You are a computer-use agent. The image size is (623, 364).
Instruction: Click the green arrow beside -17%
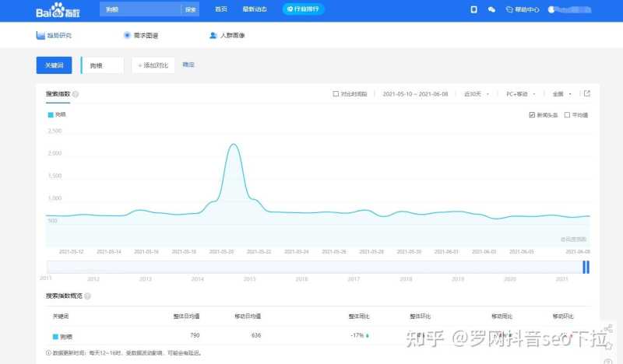click(367, 336)
